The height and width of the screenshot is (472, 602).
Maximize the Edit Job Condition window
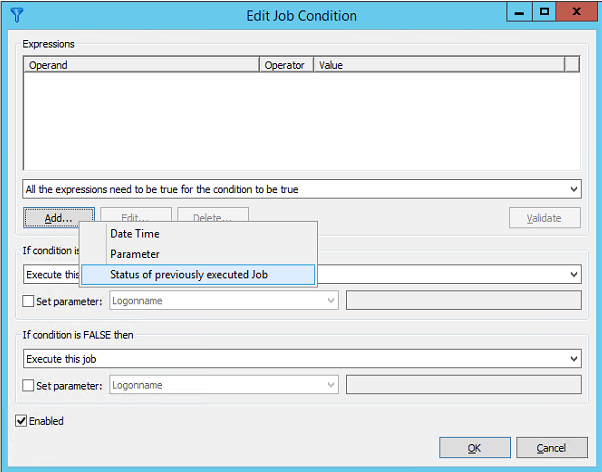pyautogui.click(x=544, y=12)
